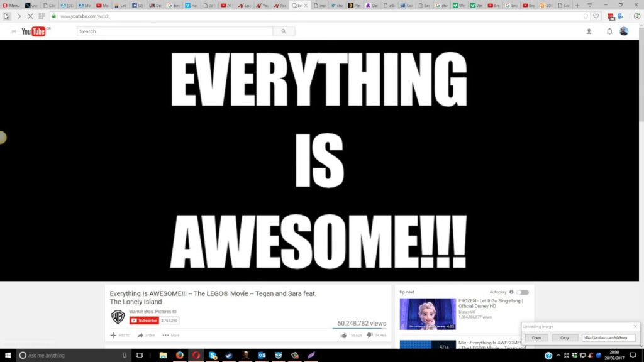Toggle the Autoplay switch
The image size is (644, 362).
click(523, 292)
